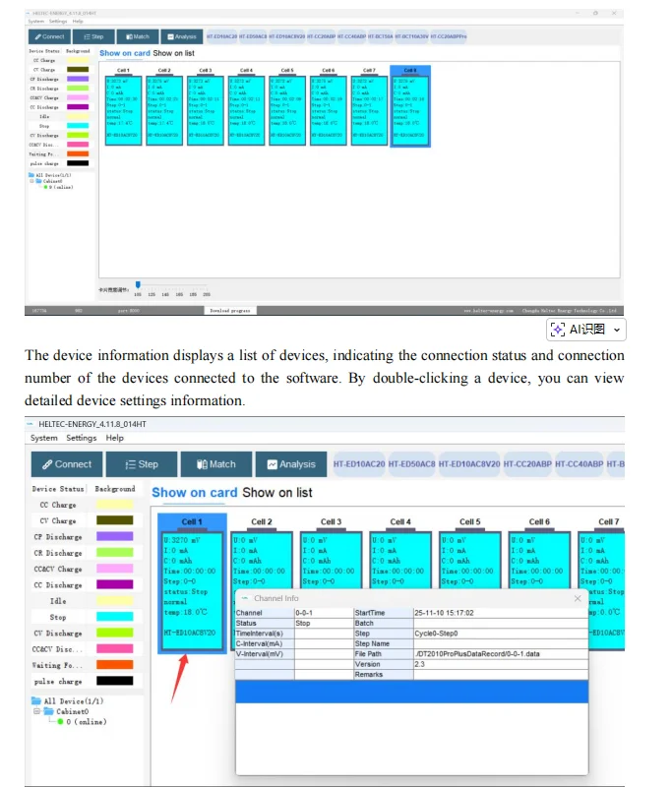The height and width of the screenshot is (787, 672).
Task: Select HT-ED10AC20 tab in the lower screenshot
Action: pyautogui.click(x=359, y=464)
